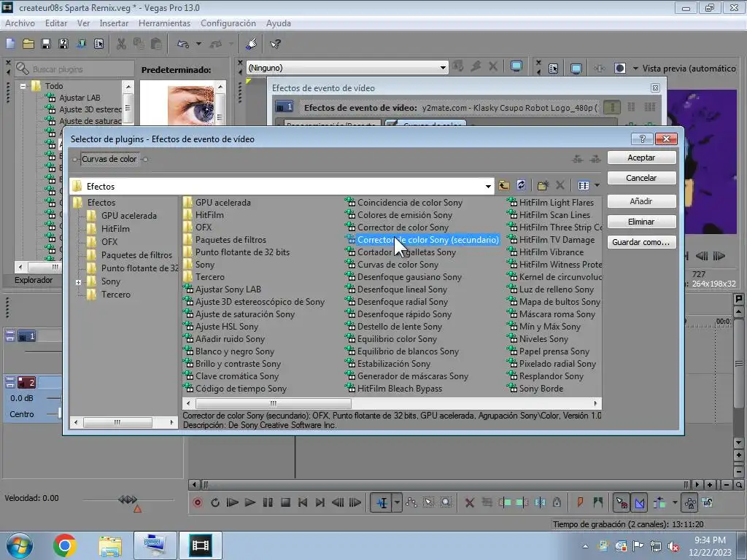Click the Eliminar button

(x=641, y=222)
